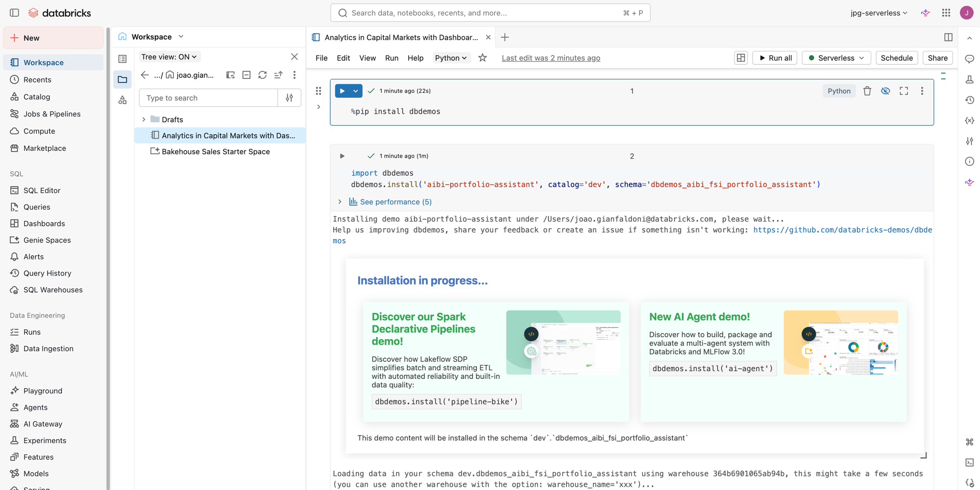
Task: Close the workspace browser panel
Action: (x=294, y=57)
